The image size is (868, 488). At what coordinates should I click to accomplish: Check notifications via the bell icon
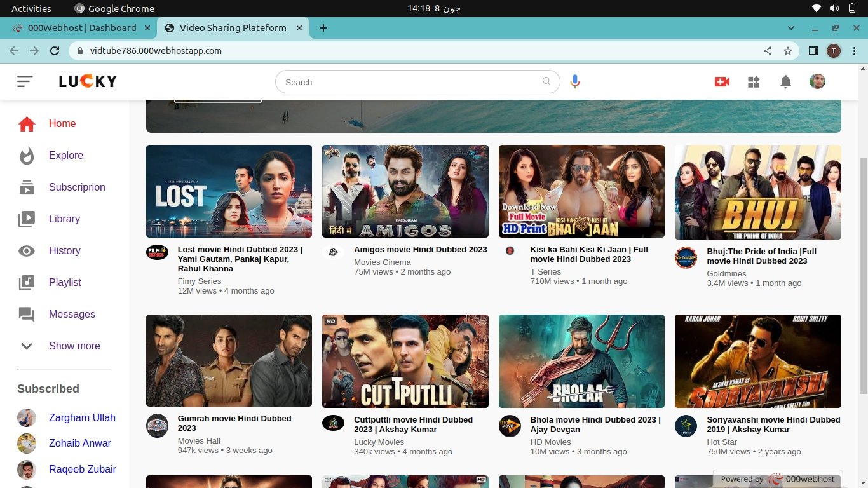pyautogui.click(x=785, y=81)
